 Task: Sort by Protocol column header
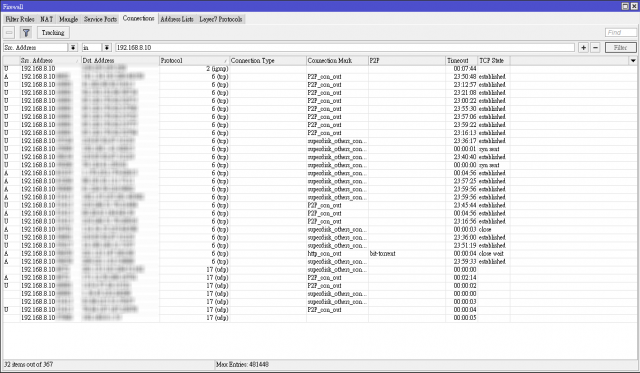[194, 61]
